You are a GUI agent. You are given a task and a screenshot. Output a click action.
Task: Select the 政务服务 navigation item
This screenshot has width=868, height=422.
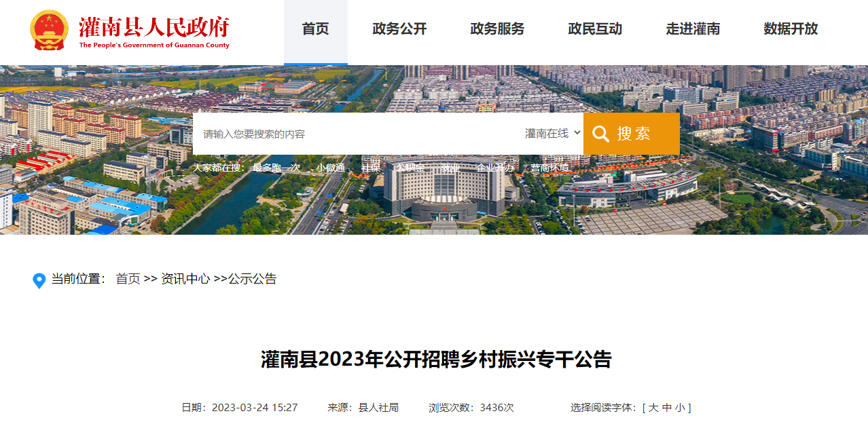click(497, 29)
